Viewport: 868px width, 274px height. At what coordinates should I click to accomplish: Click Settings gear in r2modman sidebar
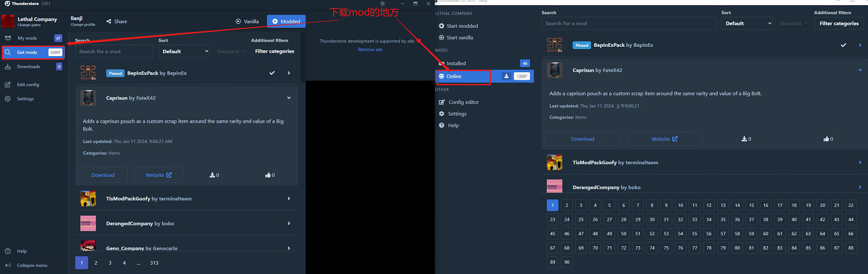click(x=442, y=114)
